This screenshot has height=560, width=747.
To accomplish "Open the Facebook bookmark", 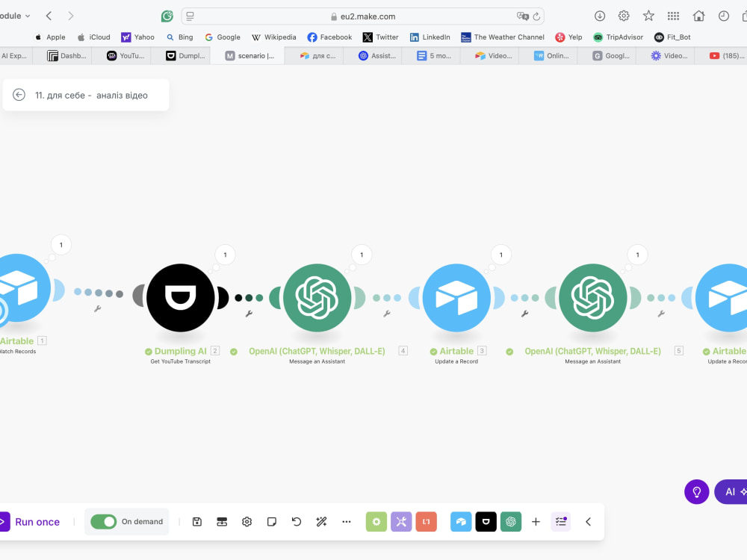I will coord(329,37).
